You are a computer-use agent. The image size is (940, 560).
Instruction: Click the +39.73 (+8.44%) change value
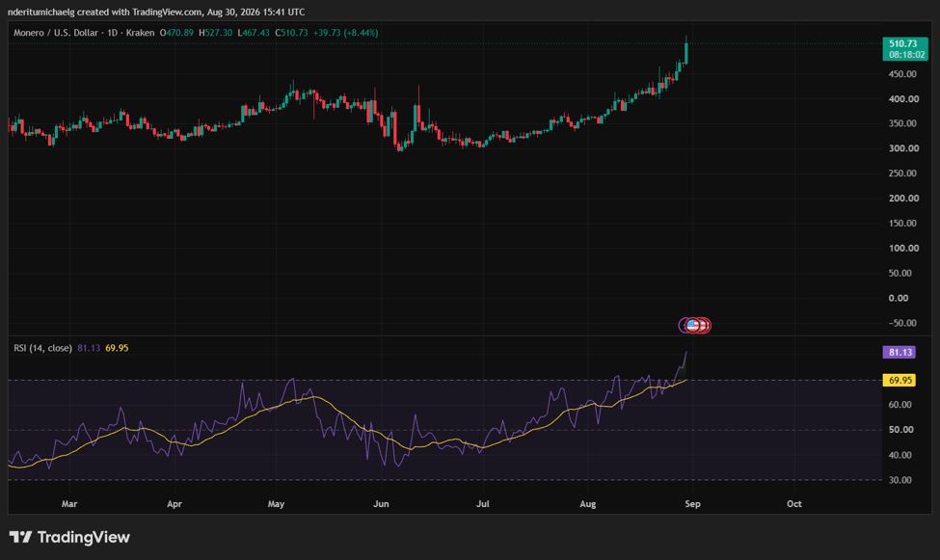346,33
